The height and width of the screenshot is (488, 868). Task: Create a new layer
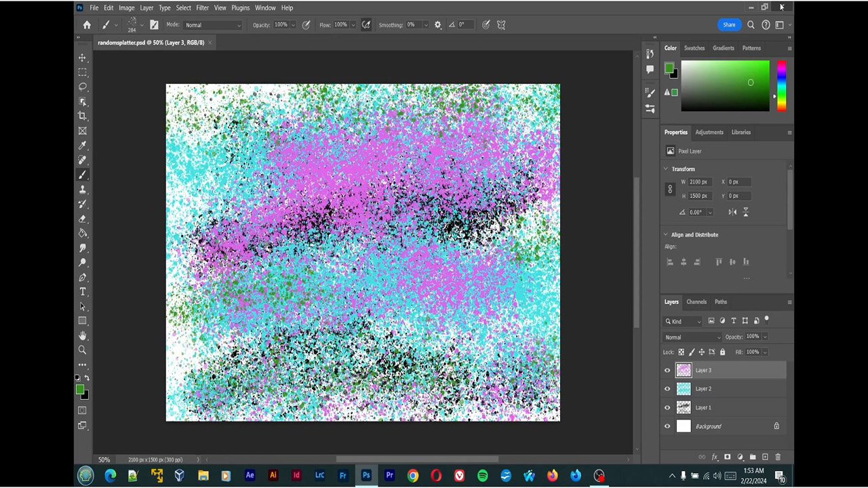coord(765,457)
